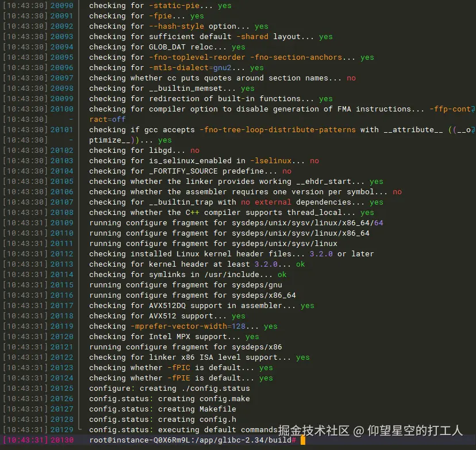This screenshot has width=476, height=450.
Task: Click 'config.h' on line 20128
Action: pyautogui.click(x=218, y=419)
